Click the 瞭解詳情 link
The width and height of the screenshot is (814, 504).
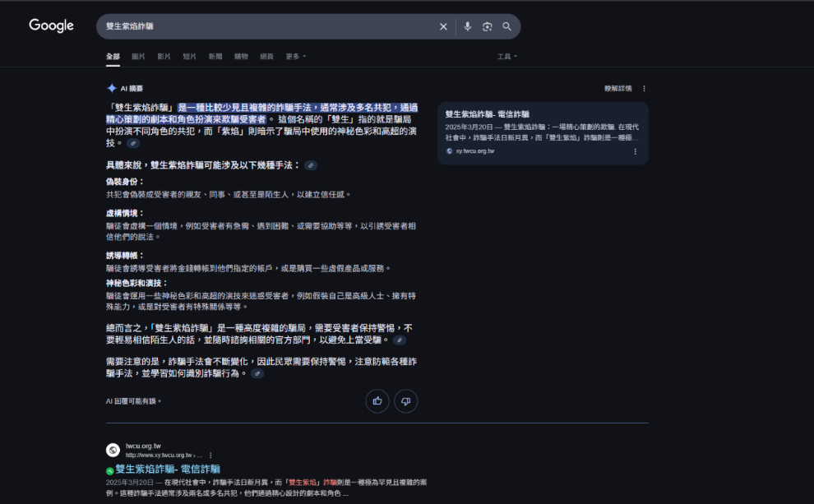(x=617, y=88)
